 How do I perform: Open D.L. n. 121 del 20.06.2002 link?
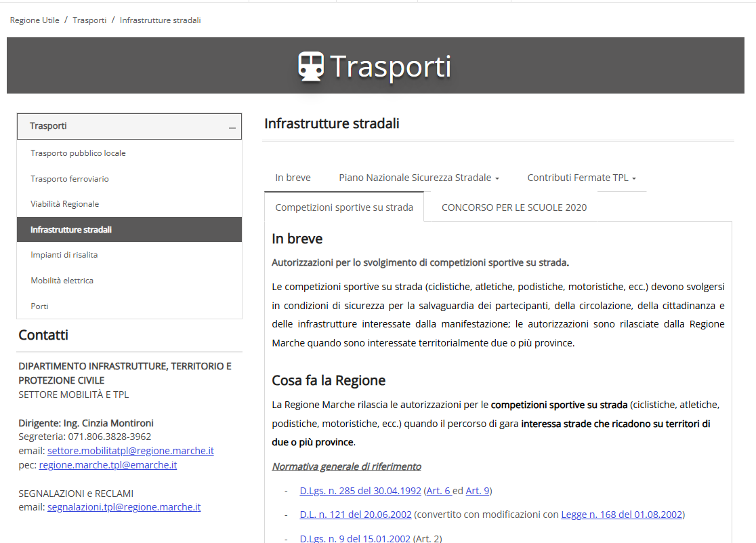[x=356, y=515]
